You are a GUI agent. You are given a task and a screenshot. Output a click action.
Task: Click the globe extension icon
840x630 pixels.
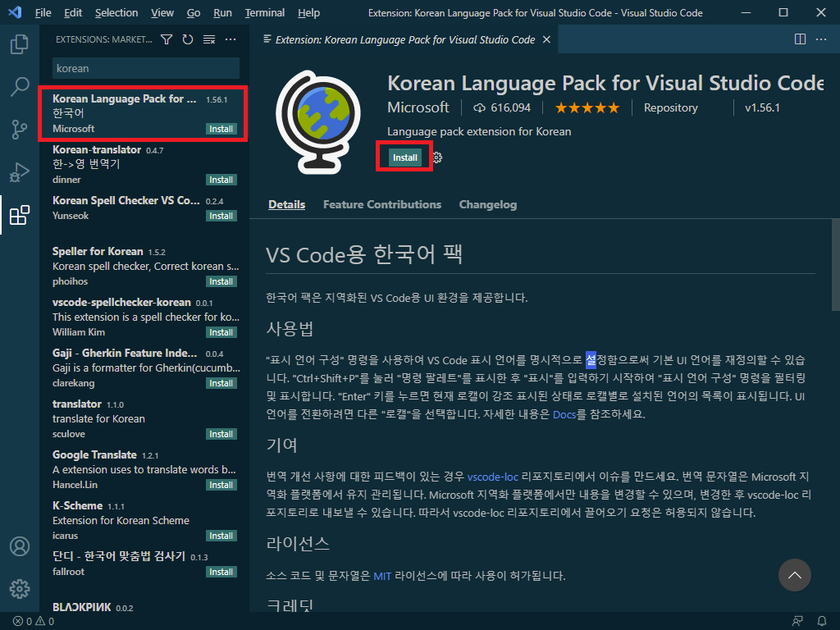tap(318, 122)
